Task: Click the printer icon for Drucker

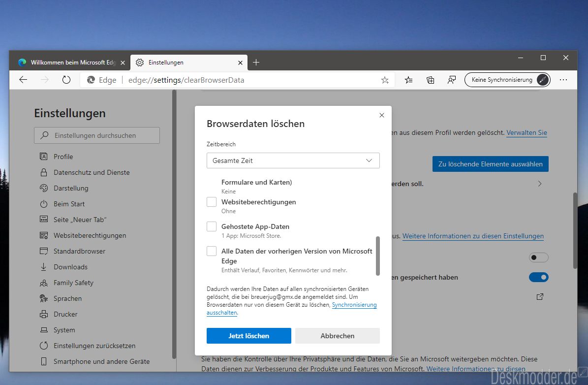Action: (44, 314)
